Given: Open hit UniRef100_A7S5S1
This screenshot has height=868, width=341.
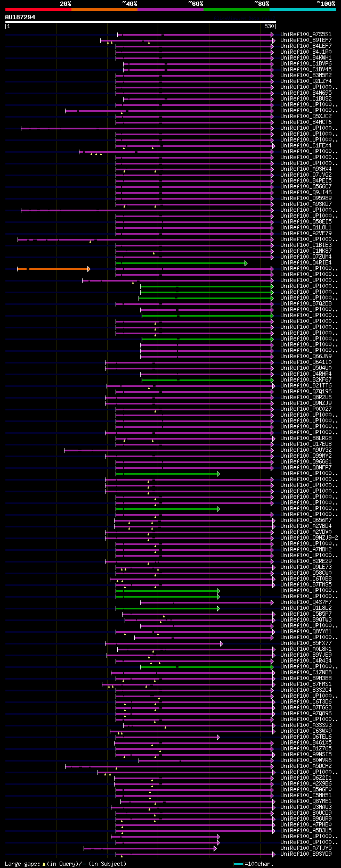Looking at the screenshot, I should tap(306, 35).
